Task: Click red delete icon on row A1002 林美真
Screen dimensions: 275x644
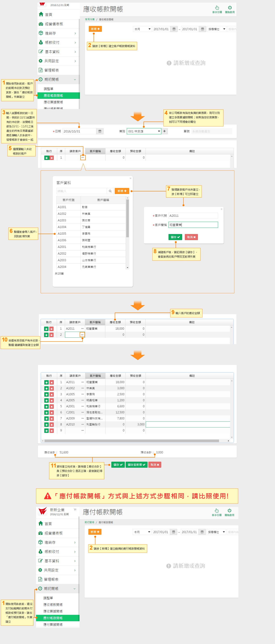Action: click(x=52, y=388)
